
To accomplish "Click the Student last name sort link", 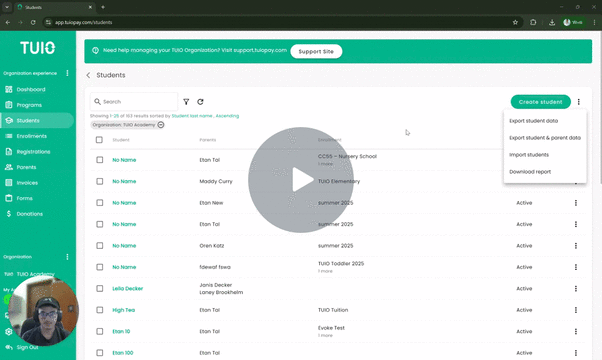I will pos(192,116).
